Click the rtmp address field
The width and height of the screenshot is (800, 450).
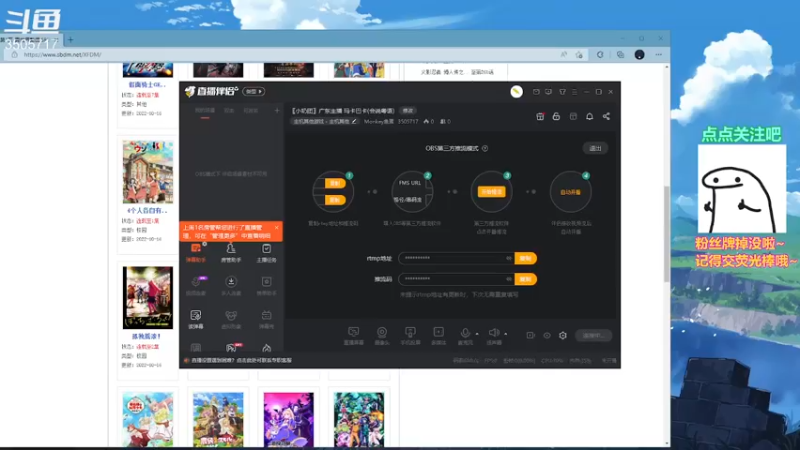point(456,258)
